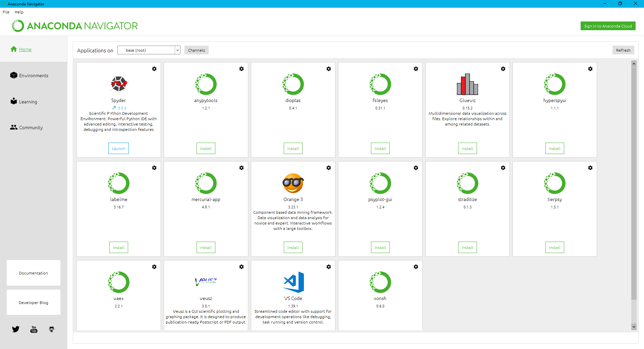Open the gear options for dioptas
Image resolution: width=644 pixels, height=349 pixels.
[x=329, y=69]
